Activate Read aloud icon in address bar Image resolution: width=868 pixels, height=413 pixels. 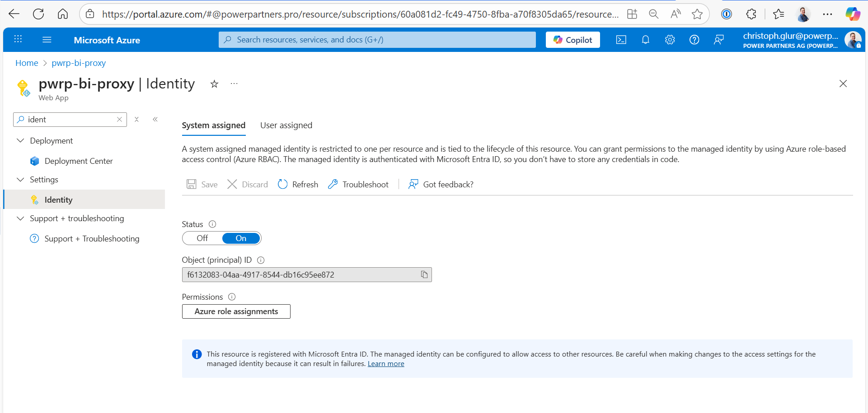(x=676, y=14)
